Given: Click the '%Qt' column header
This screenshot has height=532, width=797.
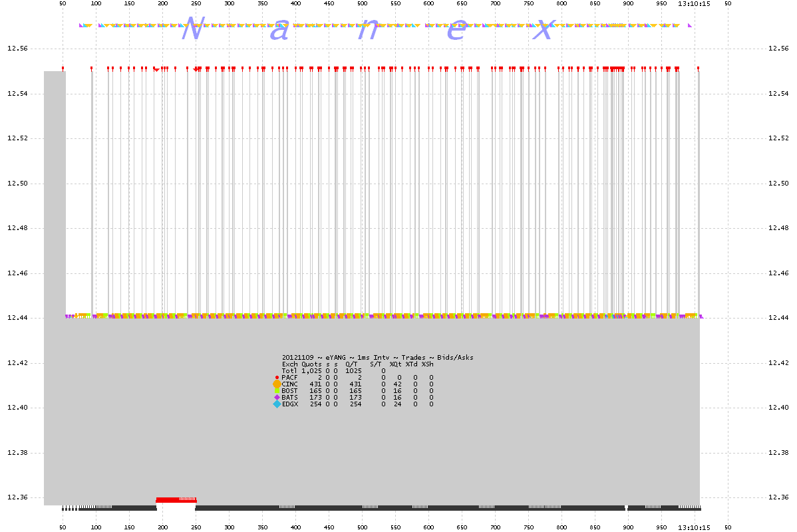Looking at the screenshot, I should click(395, 364).
